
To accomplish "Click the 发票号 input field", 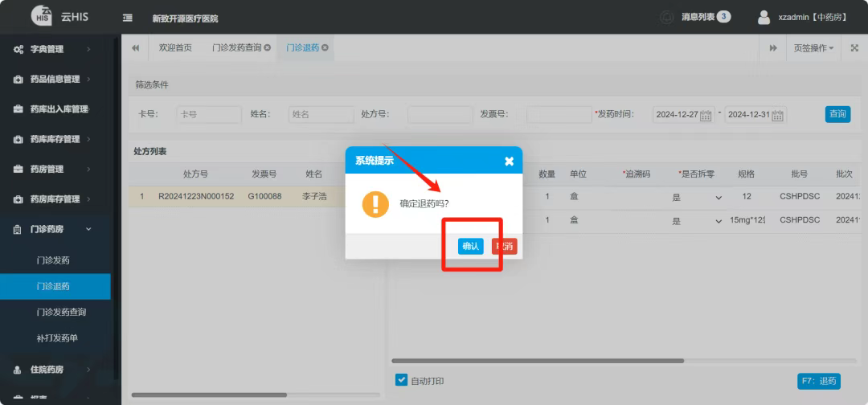I will [559, 115].
